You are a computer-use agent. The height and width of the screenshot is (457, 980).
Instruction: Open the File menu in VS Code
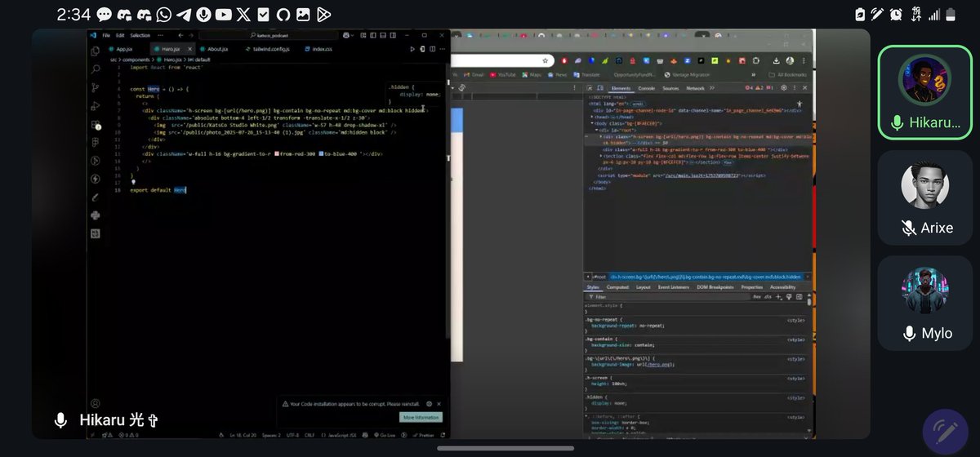pos(106,35)
